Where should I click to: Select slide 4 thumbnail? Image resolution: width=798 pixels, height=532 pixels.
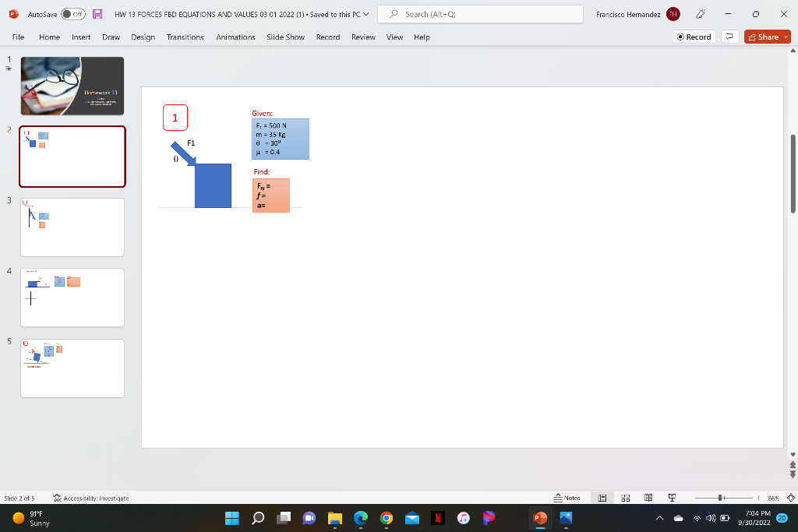click(x=72, y=298)
